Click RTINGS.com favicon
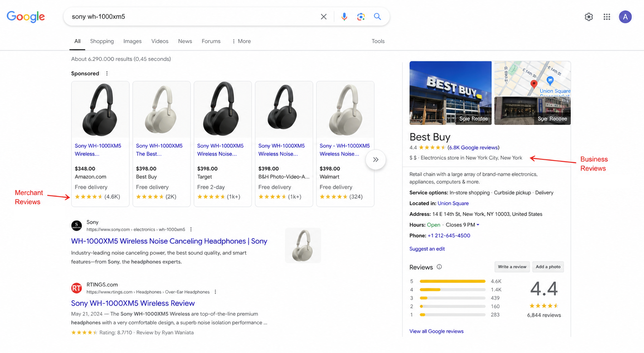This screenshot has width=644, height=353. (x=76, y=288)
